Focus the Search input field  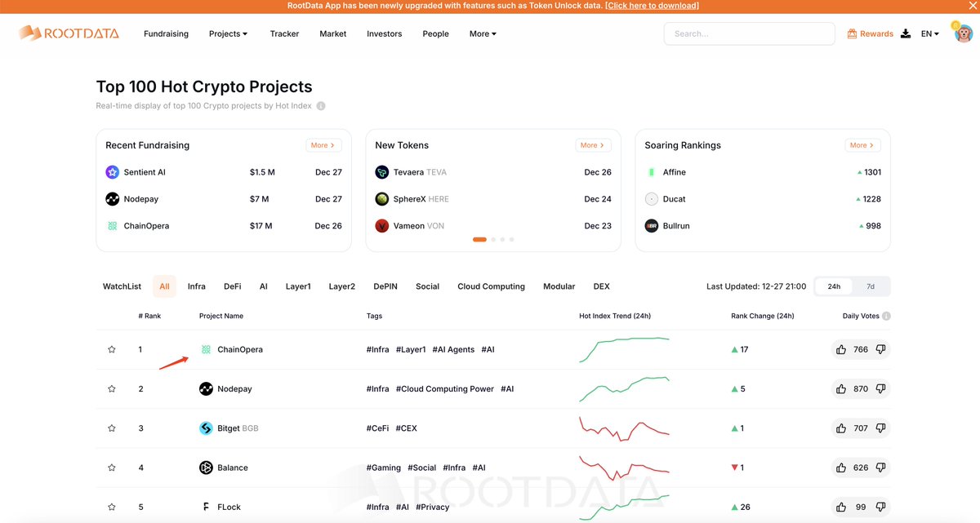pos(749,33)
